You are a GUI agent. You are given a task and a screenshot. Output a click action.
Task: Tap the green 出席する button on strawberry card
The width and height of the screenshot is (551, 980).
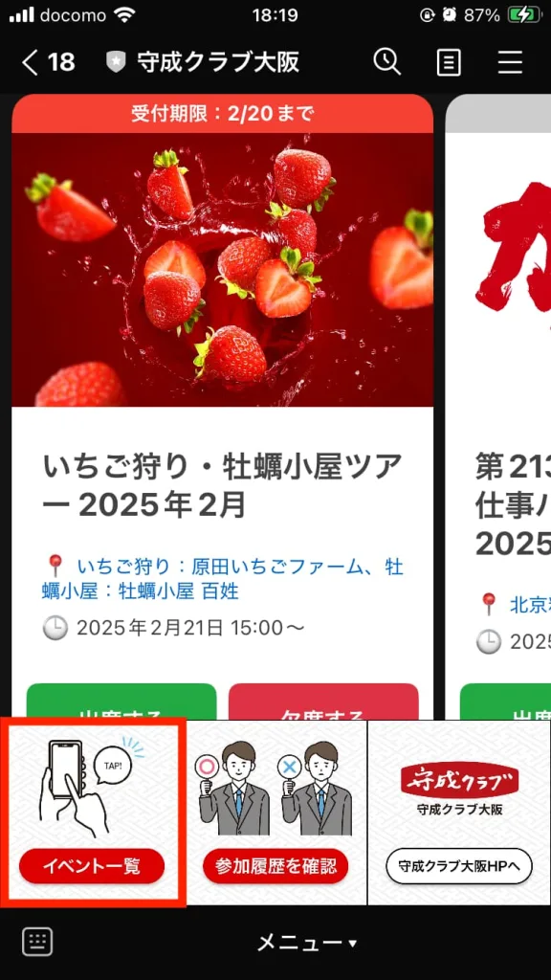pyautogui.click(x=121, y=702)
